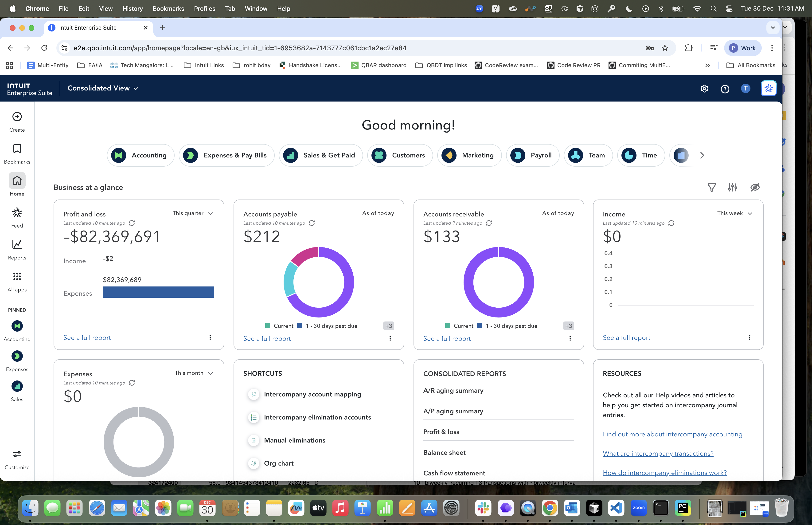Open the Customize sliders icon in sidebar
Screen dimensions: 812x525
tap(17, 454)
